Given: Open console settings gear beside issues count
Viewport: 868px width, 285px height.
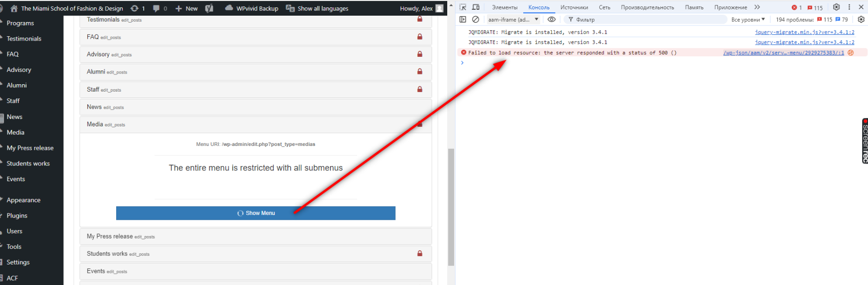Looking at the screenshot, I should 861,20.
